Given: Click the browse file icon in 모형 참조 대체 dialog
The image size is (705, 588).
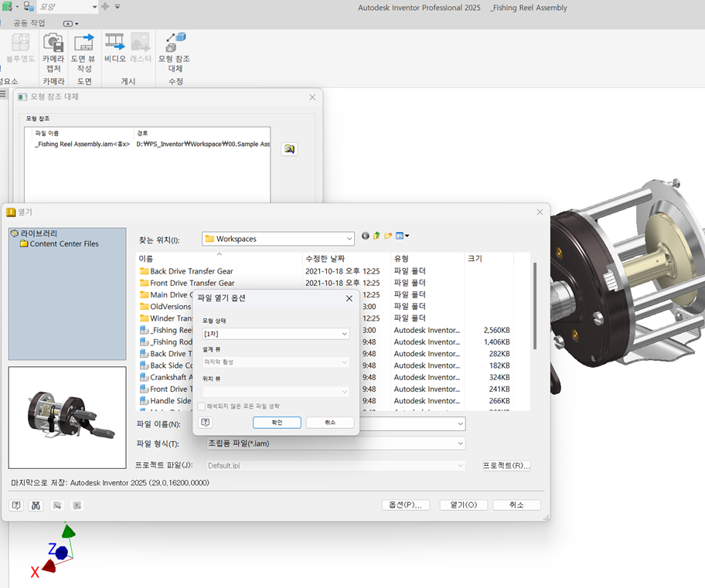Looking at the screenshot, I should click(289, 149).
